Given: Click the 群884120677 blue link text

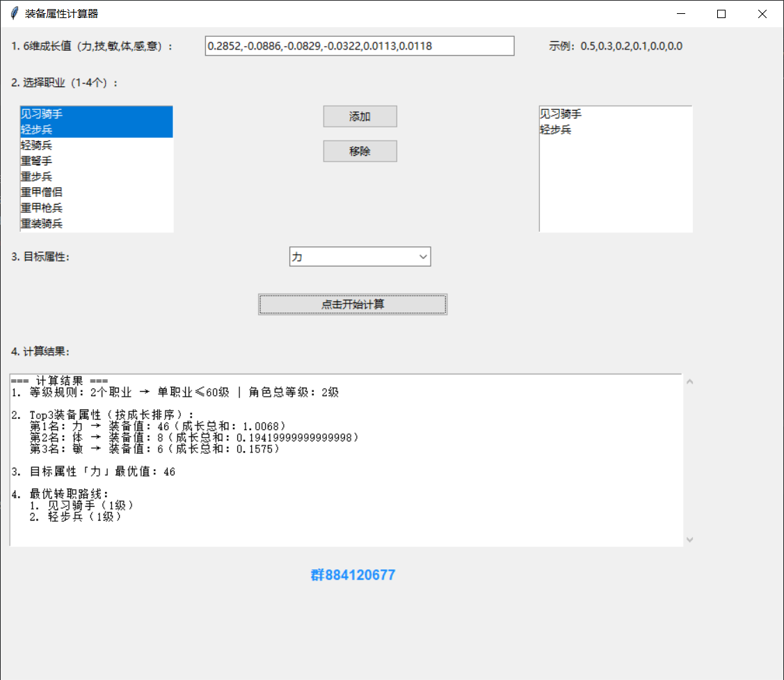Looking at the screenshot, I should click(353, 575).
